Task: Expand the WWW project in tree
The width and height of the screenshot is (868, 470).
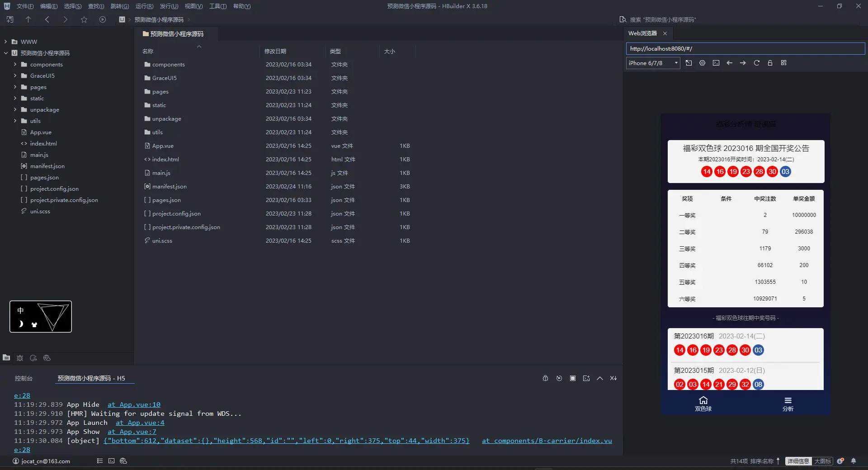Action: click(x=5, y=42)
